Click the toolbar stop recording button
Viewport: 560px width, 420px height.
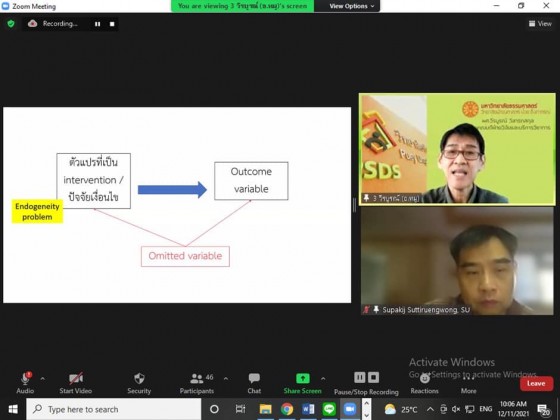click(374, 377)
